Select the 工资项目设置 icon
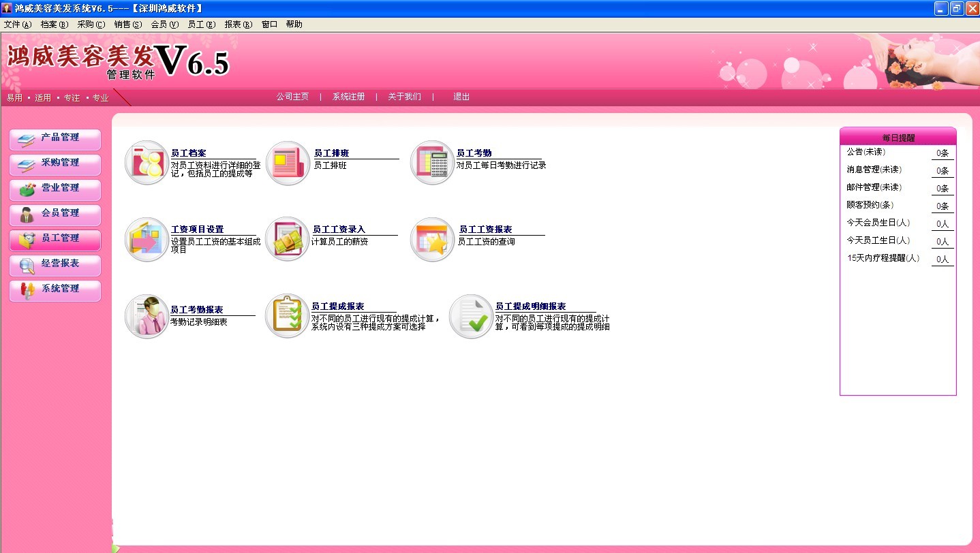980x553 pixels. [x=147, y=240]
